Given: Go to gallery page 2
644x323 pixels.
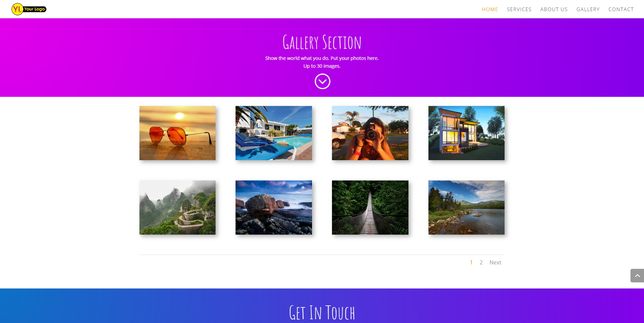Looking at the screenshot, I should [481, 262].
